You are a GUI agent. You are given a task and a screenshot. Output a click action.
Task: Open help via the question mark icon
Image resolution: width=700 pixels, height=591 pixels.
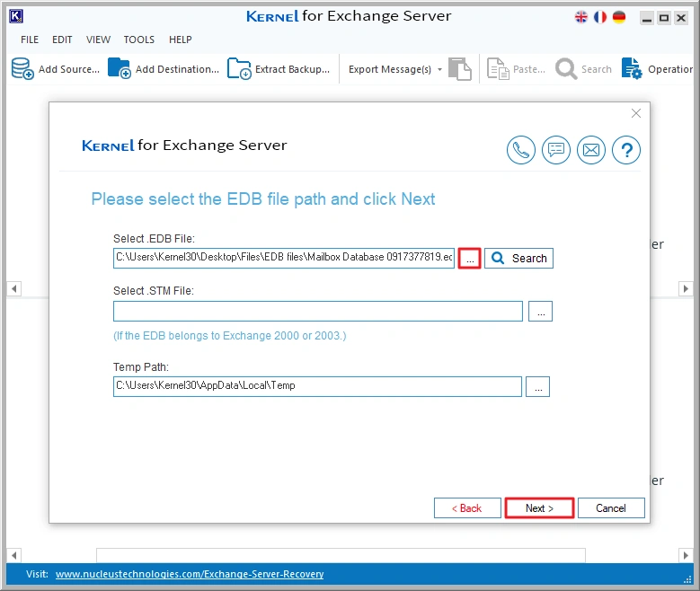pyautogui.click(x=626, y=150)
